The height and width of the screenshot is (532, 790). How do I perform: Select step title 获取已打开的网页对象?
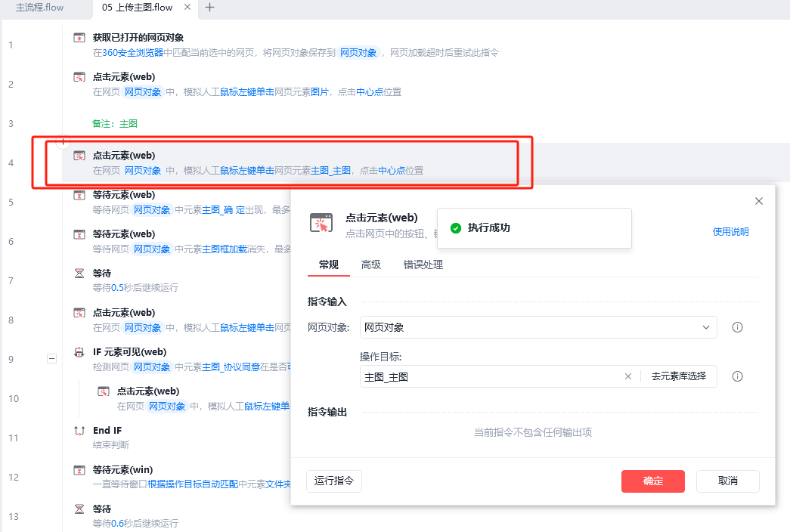click(x=138, y=37)
